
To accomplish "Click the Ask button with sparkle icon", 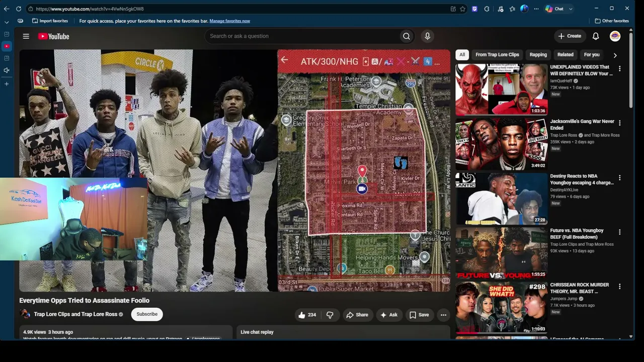I will pos(389,315).
